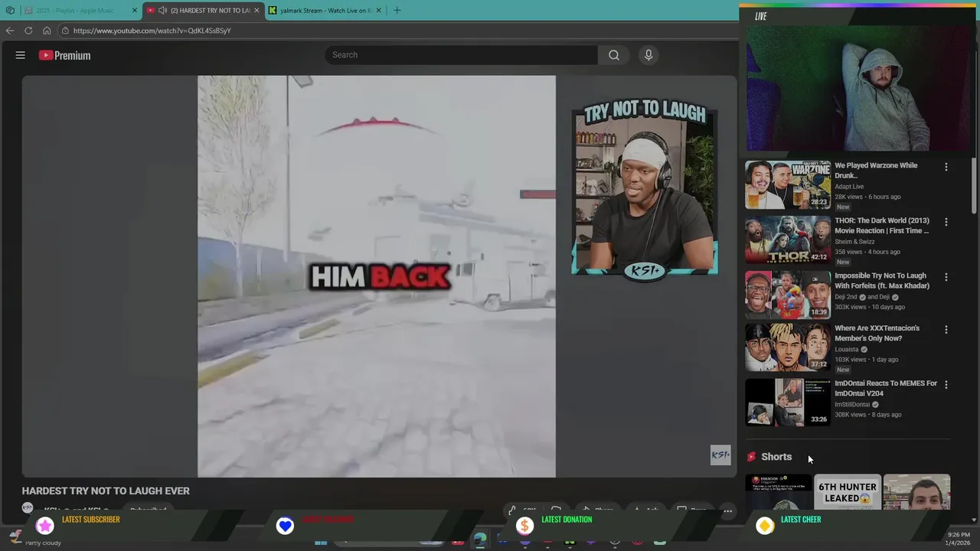Open THOR The Dark World reaction thumbnail
Screen dimensions: 980x551
tap(787, 240)
